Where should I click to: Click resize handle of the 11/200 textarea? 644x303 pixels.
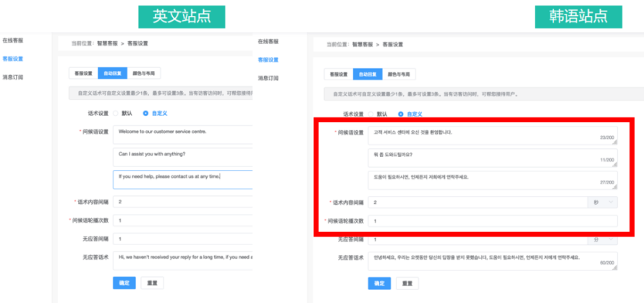coord(615,165)
